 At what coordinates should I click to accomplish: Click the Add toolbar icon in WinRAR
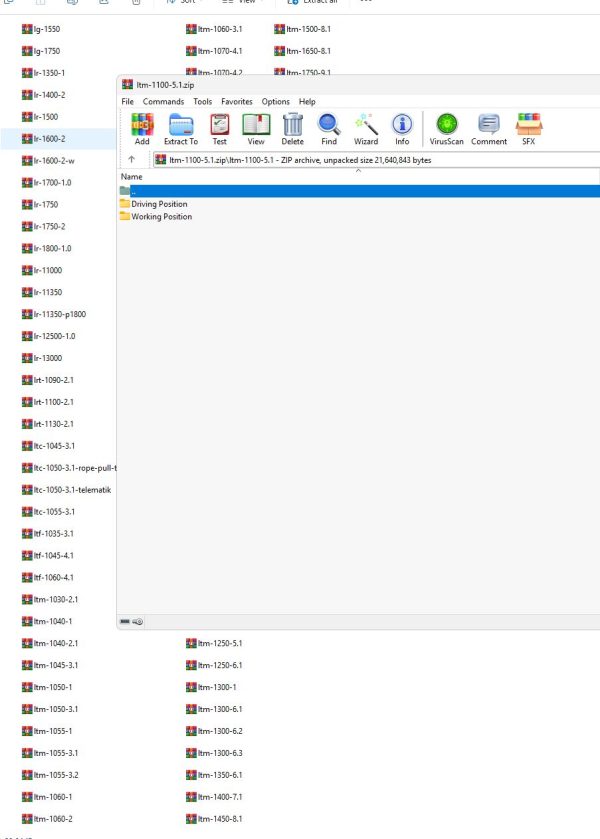pyautogui.click(x=142, y=129)
